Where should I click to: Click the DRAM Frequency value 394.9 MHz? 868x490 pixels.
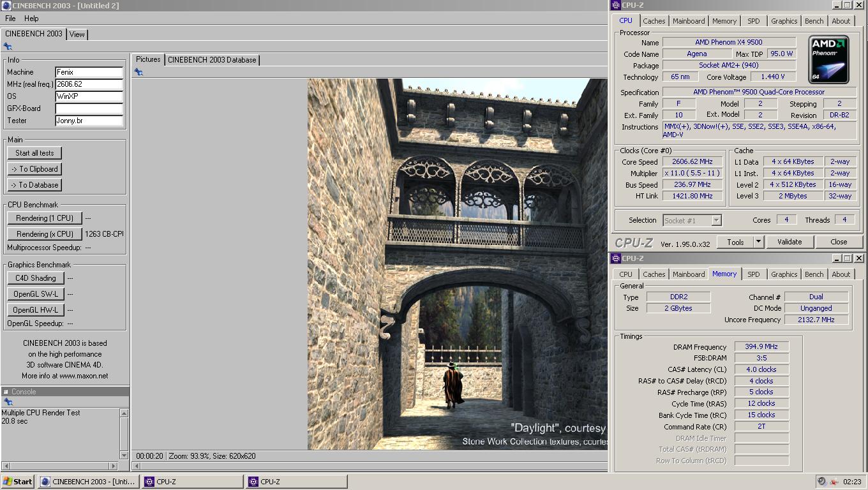[x=761, y=346]
